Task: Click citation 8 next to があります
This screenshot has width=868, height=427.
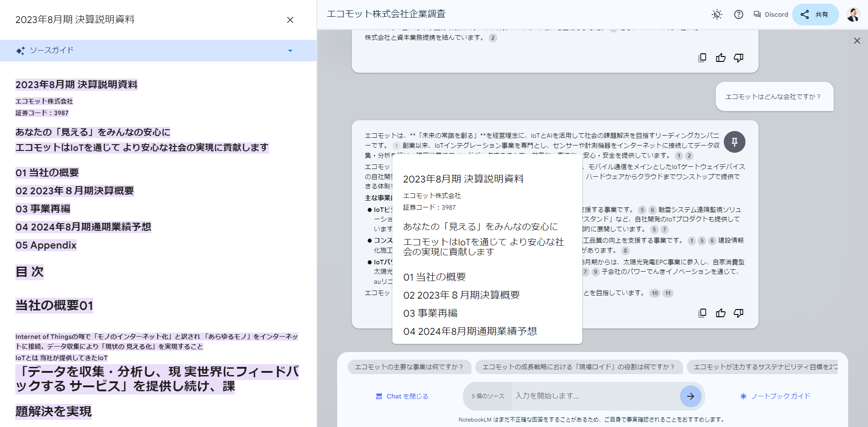Action: coord(625,251)
